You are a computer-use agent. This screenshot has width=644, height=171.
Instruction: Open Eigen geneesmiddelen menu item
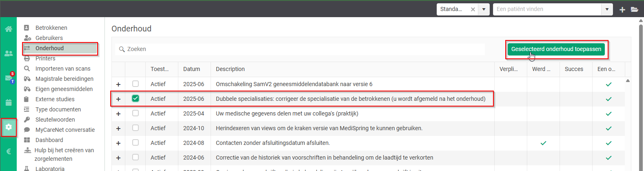(x=64, y=89)
